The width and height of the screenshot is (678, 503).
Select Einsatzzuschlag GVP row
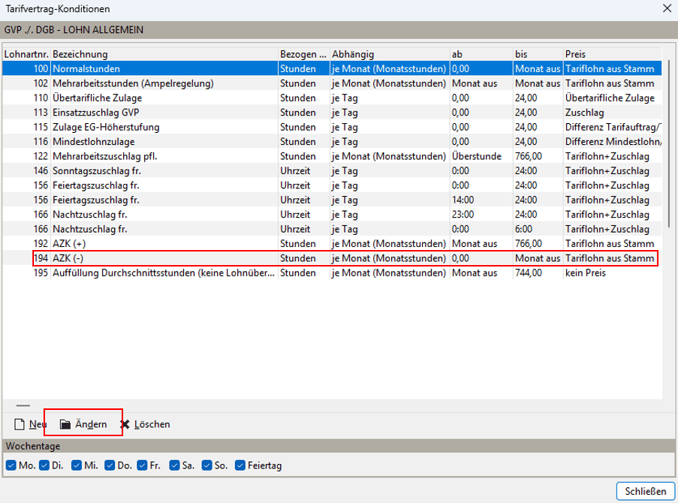click(x=332, y=112)
